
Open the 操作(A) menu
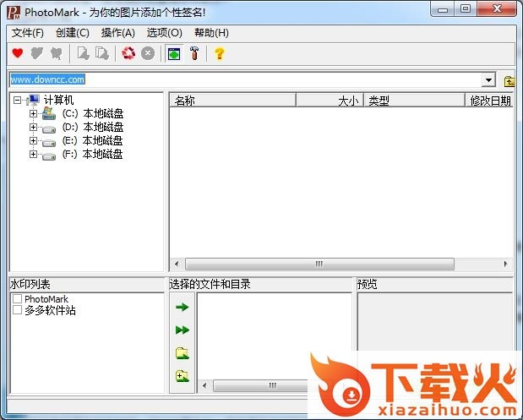click(x=118, y=33)
